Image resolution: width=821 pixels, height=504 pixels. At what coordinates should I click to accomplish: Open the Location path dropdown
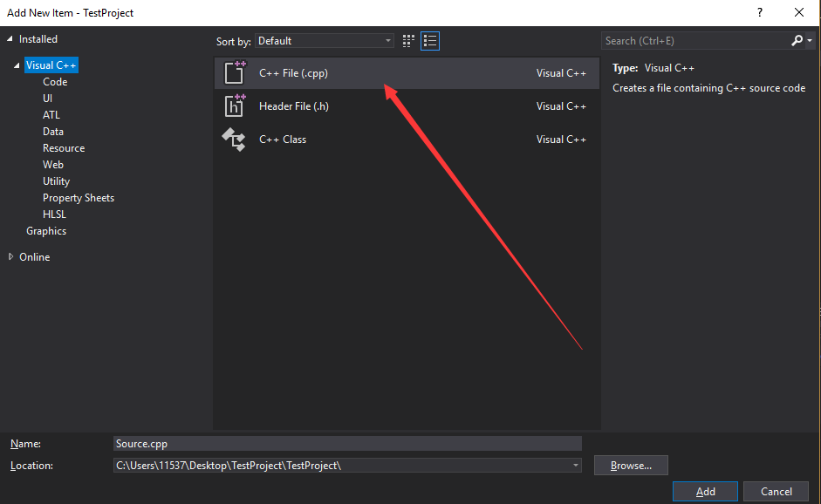576,466
